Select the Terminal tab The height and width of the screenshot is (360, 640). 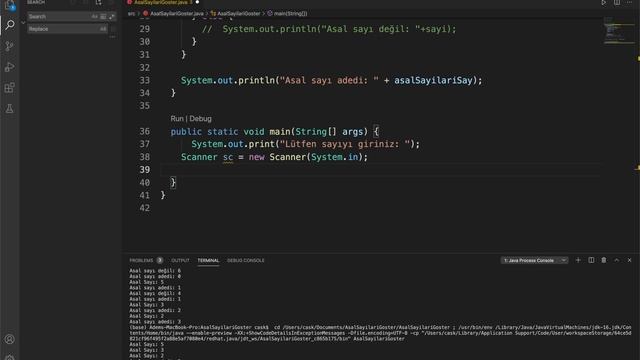pos(208,260)
